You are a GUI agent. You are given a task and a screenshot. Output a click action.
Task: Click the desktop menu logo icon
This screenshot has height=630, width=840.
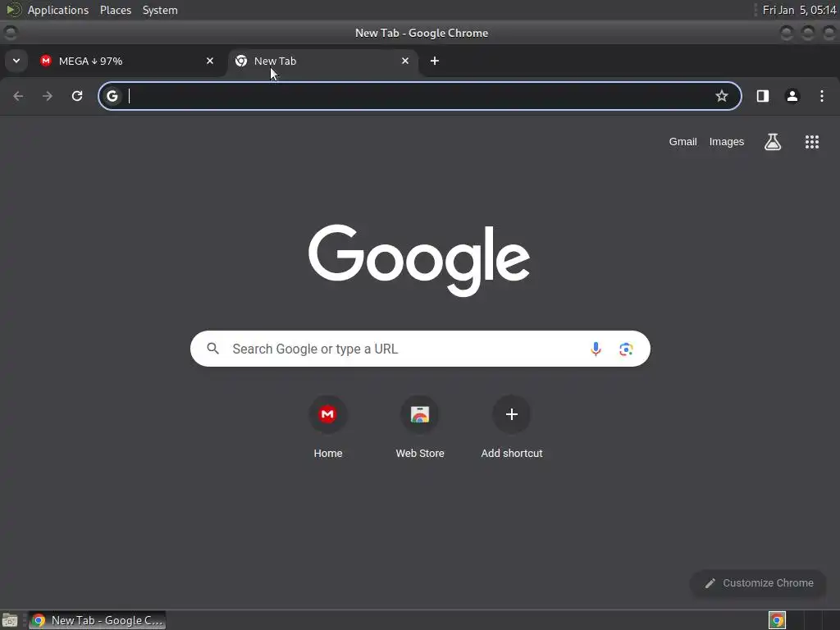point(13,10)
